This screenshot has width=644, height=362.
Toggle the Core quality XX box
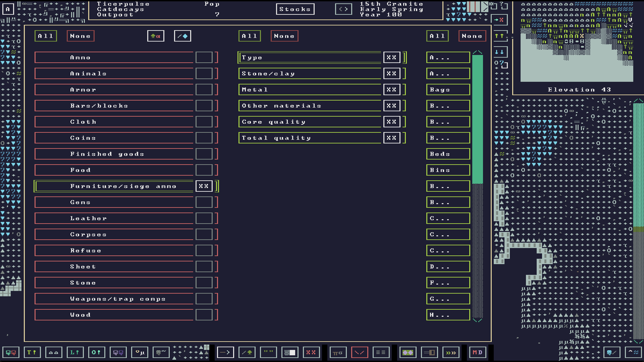(x=391, y=122)
